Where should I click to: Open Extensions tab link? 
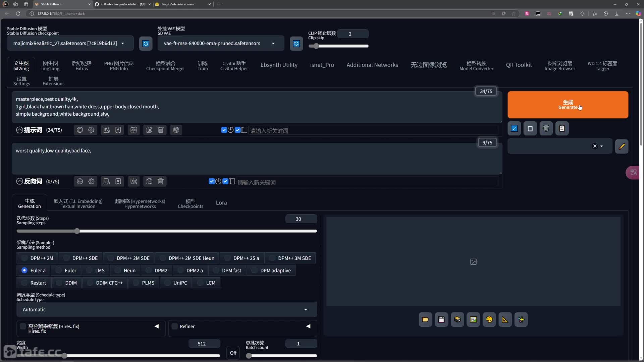click(53, 81)
